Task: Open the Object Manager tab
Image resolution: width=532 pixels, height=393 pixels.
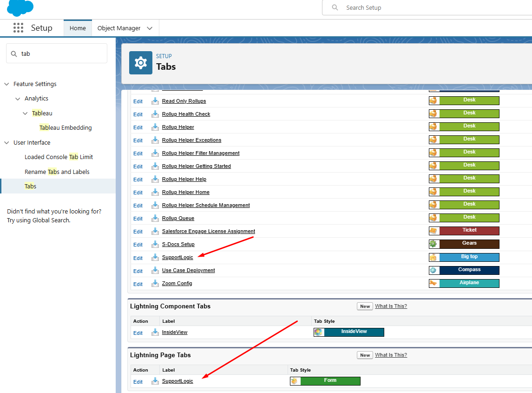Action: coord(119,28)
